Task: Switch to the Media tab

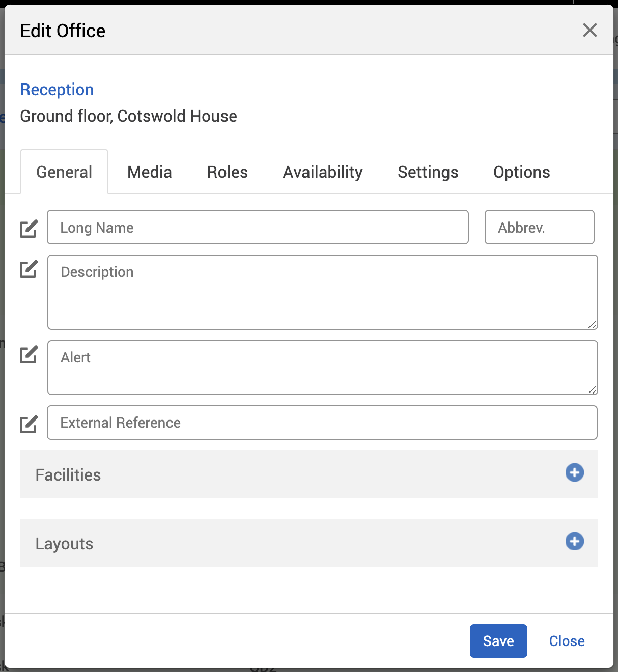Action: point(149,172)
